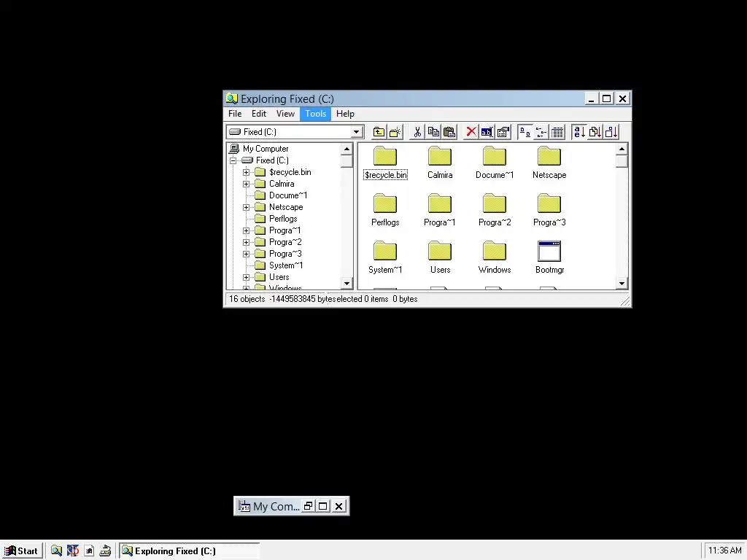Expand the Progra~3 tree node
This screenshot has height=560, width=747.
pos(246,254)
